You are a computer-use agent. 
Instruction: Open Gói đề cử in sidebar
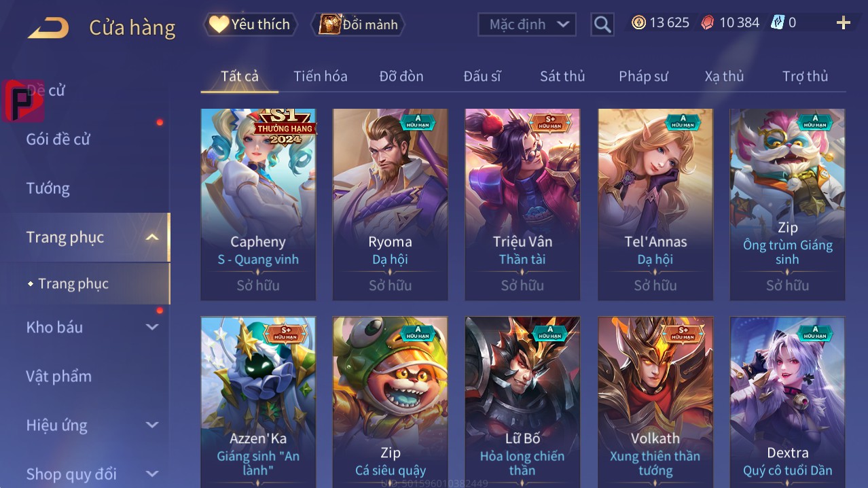pyautogui.click(x=58, y=139)
